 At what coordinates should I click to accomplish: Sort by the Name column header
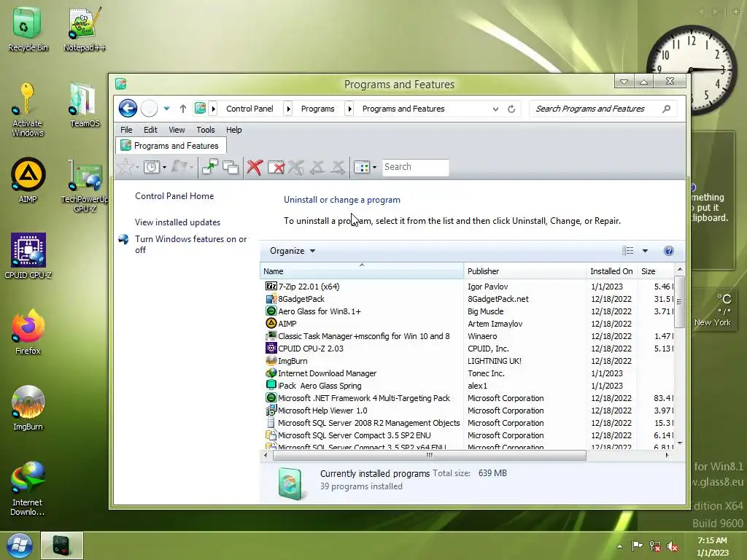(x=362, y=271)
